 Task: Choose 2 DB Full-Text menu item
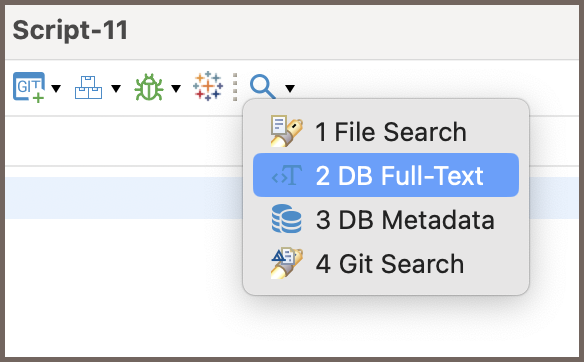386,175
